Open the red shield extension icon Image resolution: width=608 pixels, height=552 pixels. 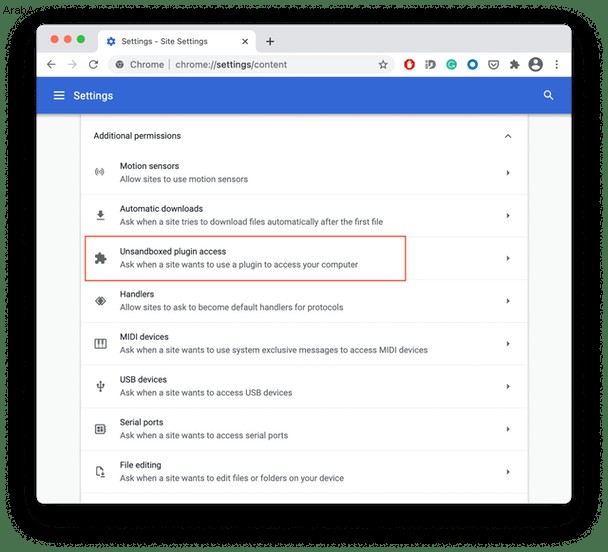coord(409,64)
